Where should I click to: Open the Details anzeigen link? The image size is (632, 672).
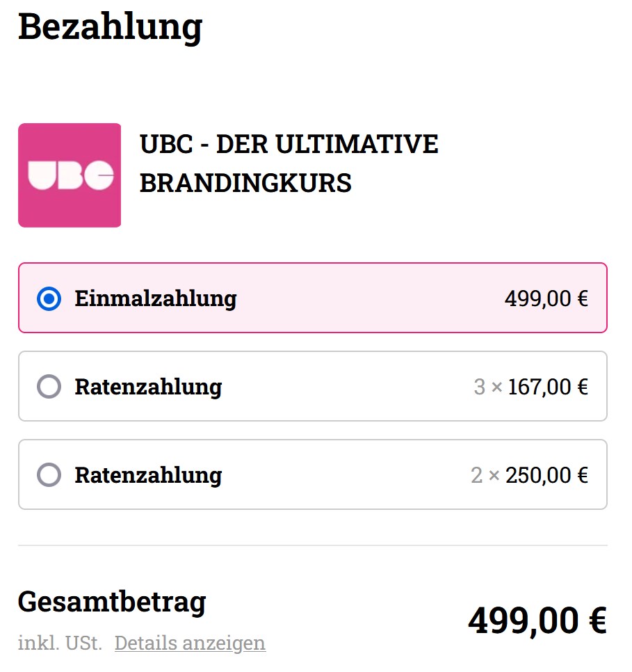[x=191, y=643]
